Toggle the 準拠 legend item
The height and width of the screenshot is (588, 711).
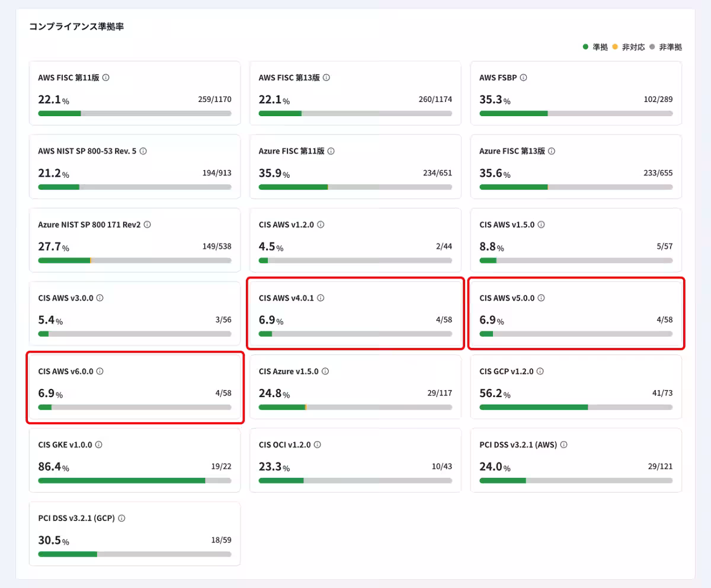595,47
